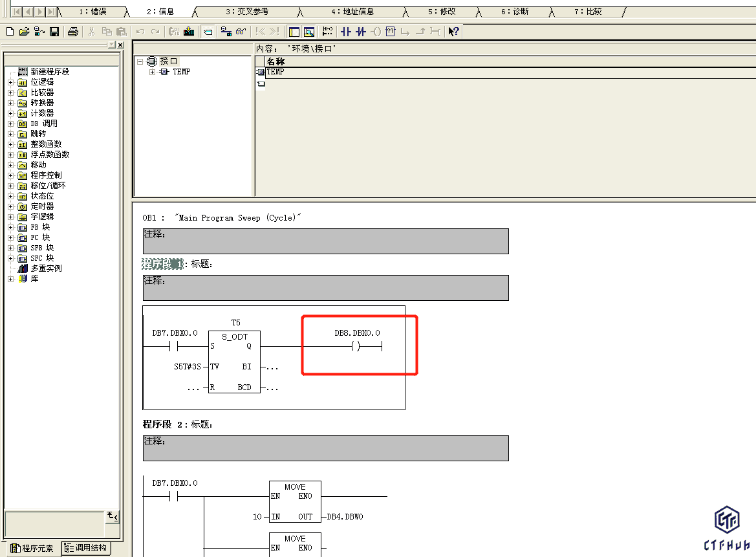Insert a normally closed contact from toolbar

coord(361,32)
